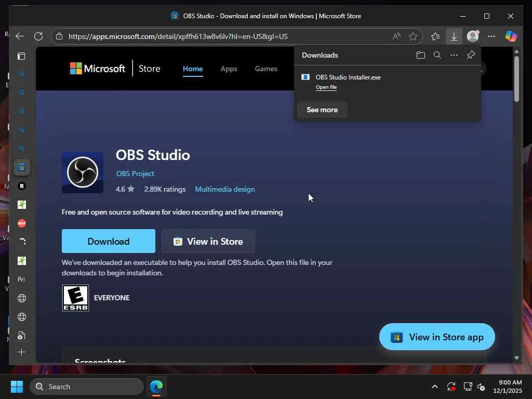Click the sync status tray icon
Viewport: 532px width, 399px height.
tap(451, 387)
